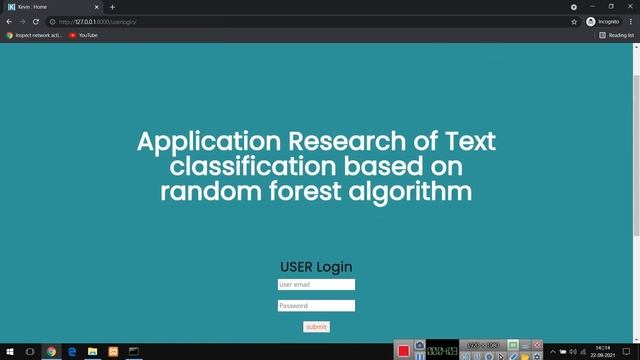Click the submit button
The image size is (640, 360).
(x=316, y=327)
